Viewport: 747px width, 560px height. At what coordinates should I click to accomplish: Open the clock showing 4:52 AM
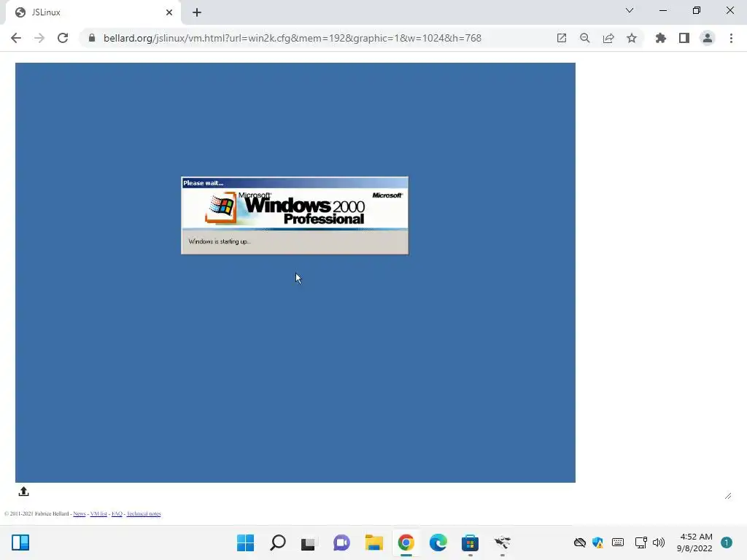point(694,542)
